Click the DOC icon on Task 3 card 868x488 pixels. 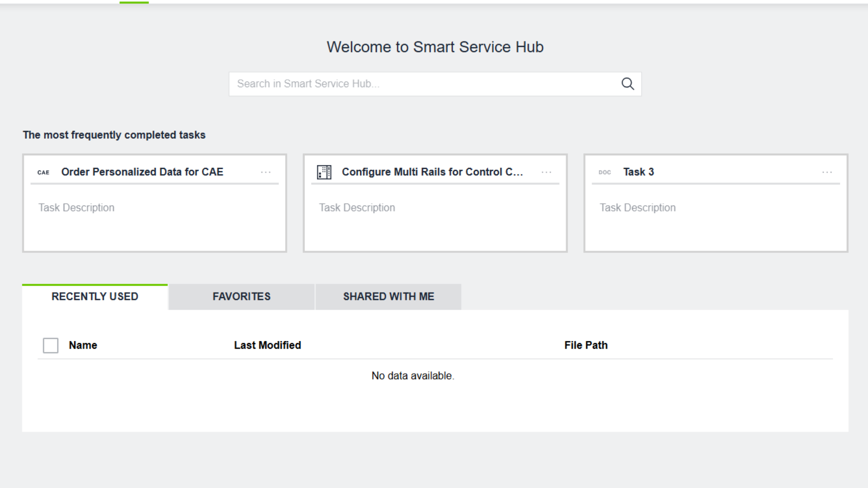(x=605, y=172)
